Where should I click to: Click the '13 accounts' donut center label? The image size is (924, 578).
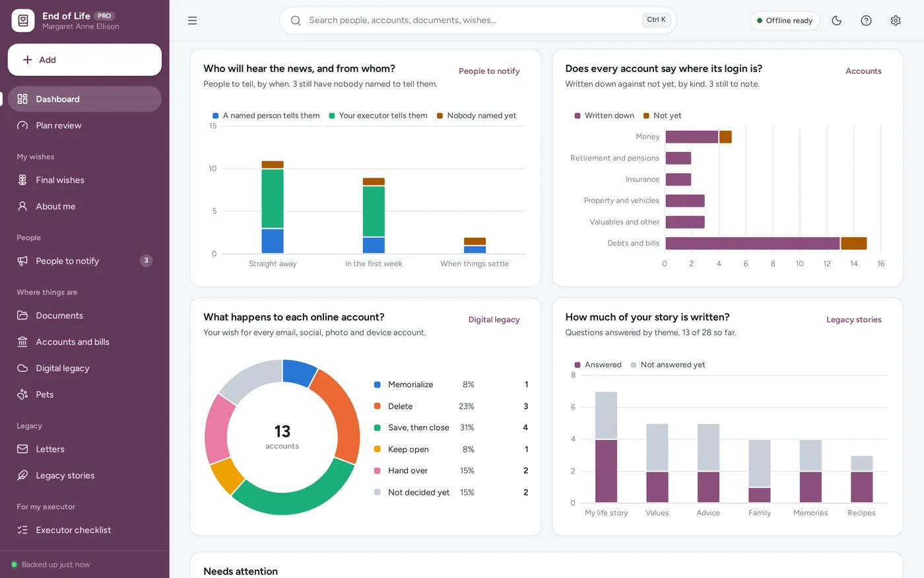[x=282, y=437]
